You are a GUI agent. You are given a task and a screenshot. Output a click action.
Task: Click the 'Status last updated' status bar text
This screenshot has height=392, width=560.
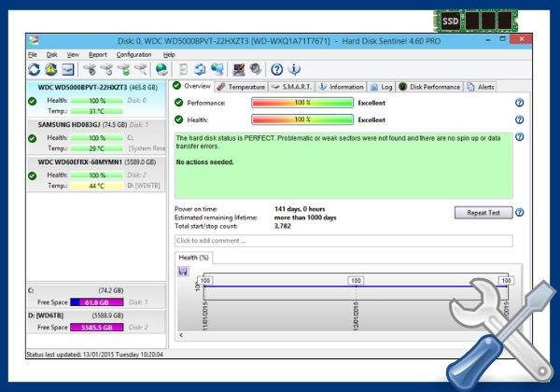pos(94,355)
